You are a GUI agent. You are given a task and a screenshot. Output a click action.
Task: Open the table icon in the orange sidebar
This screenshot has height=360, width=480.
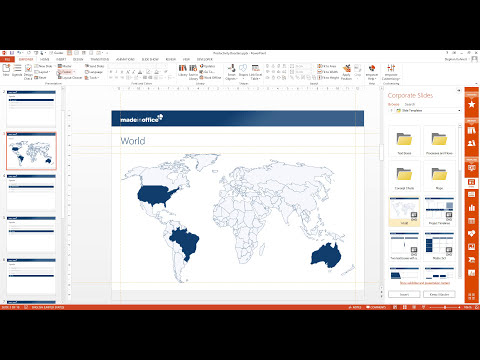point(471,221)
